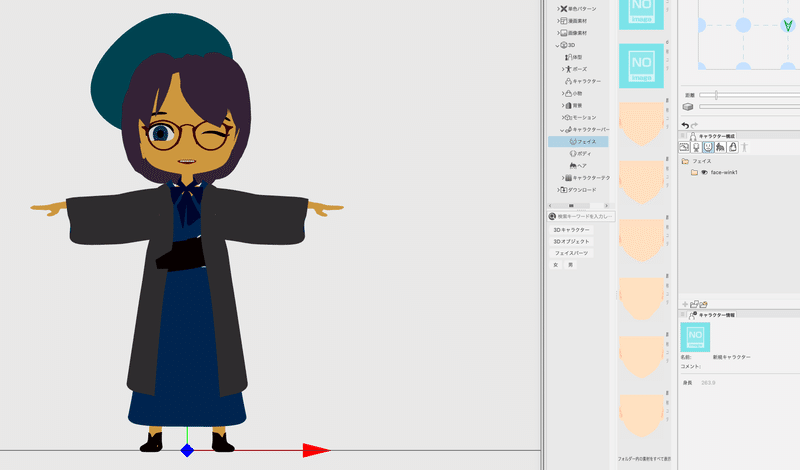Select the first face material thumbnail

click(641, 124)
